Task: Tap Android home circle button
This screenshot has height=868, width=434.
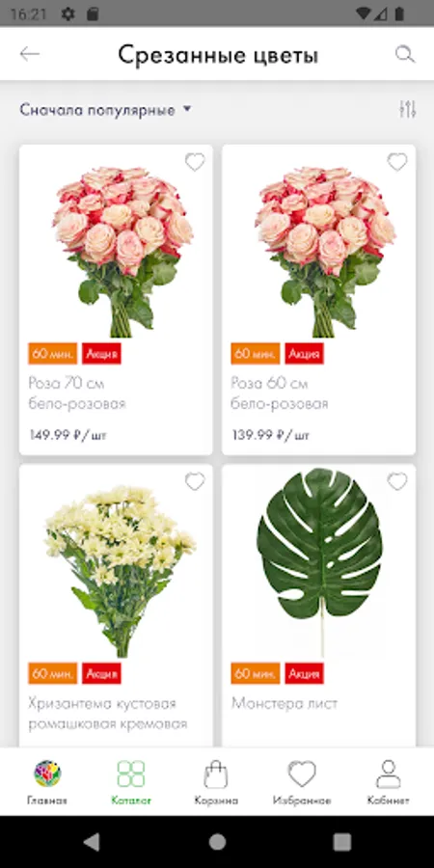Action: click(x=217, y=842)
